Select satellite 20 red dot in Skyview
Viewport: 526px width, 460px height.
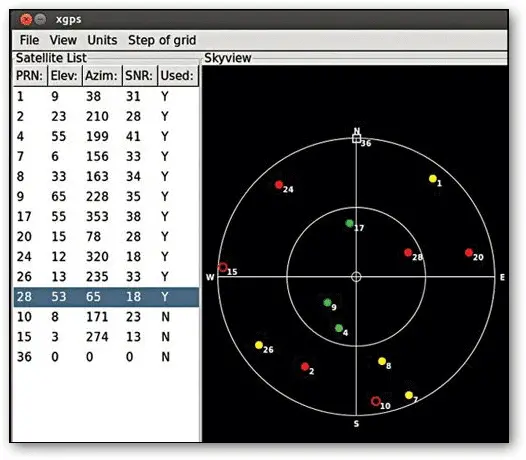[x=469, y=252]
